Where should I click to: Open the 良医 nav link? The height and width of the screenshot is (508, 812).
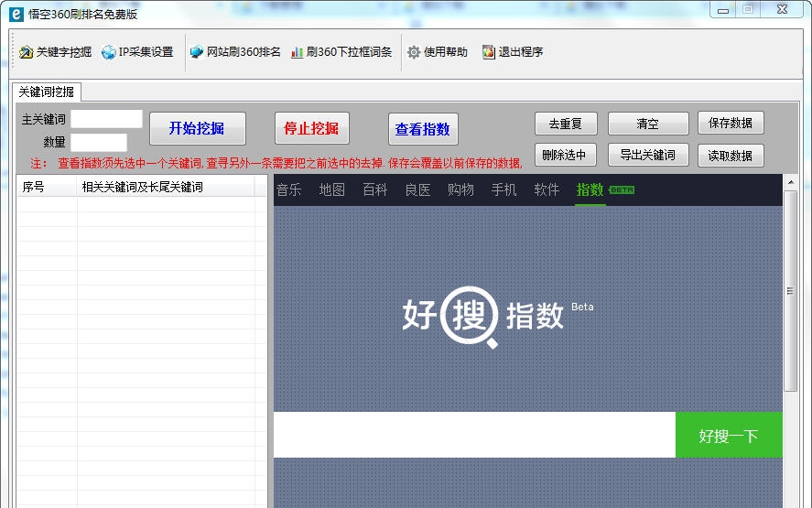(418, 190)
